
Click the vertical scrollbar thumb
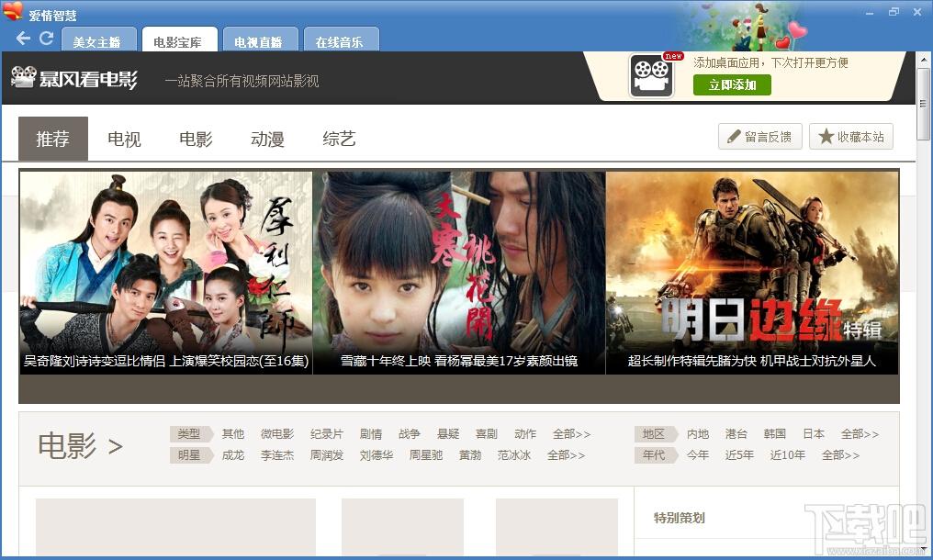[923, 104]
